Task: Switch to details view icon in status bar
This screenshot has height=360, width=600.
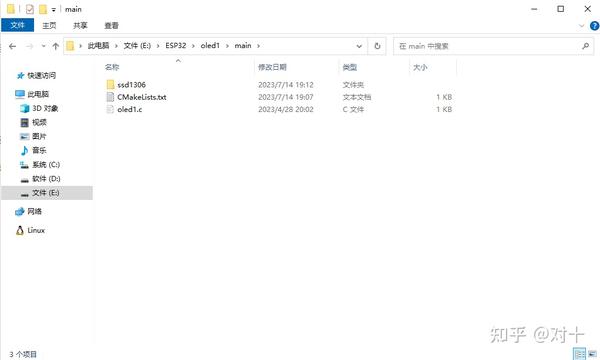Action: pos(579,353)
